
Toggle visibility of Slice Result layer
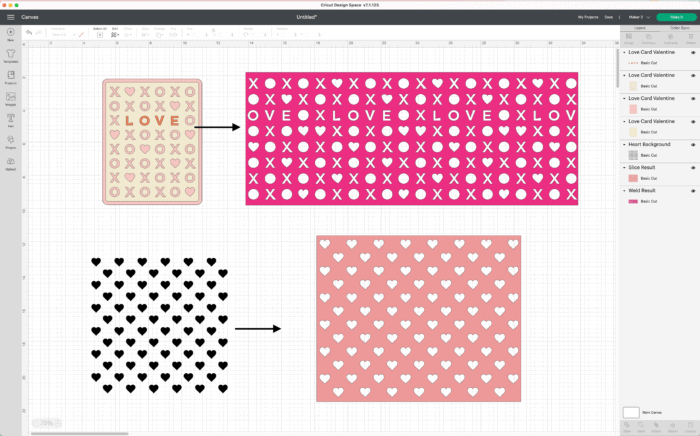coord(694,167)
